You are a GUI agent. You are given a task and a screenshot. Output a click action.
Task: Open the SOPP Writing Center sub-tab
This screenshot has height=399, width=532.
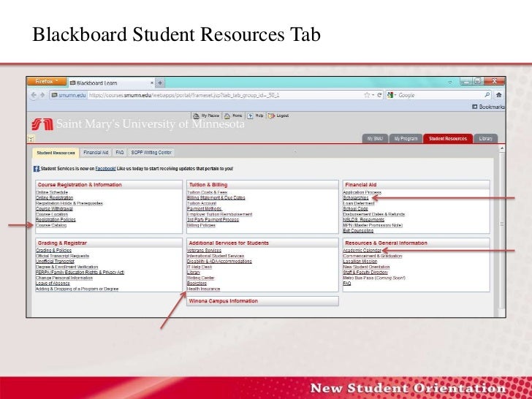click(x=151, y=153)
